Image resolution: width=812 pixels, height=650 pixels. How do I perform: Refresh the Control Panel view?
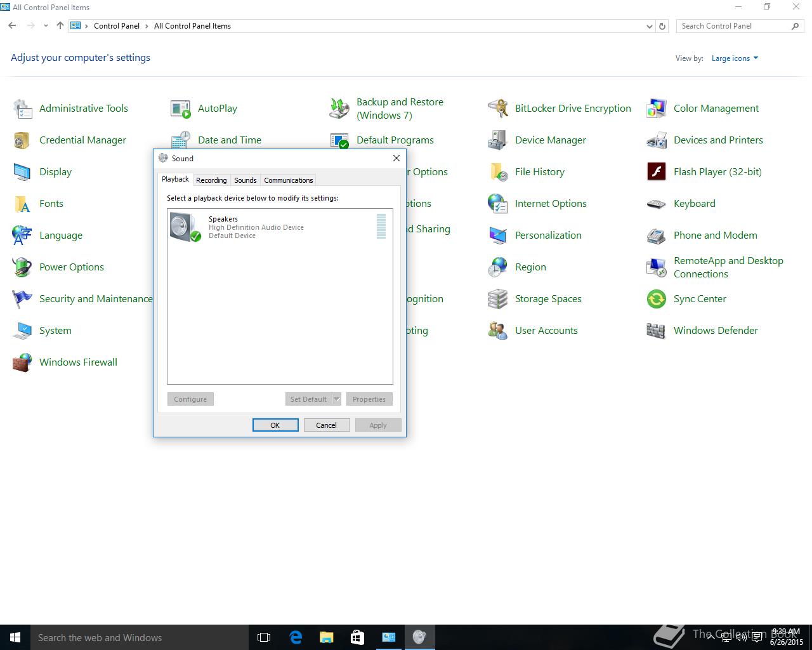662,26
